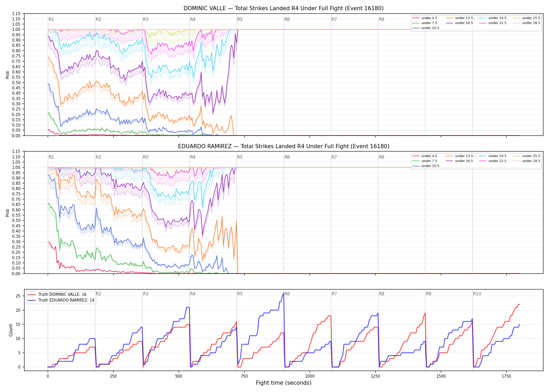
Task: Click R1 round marker in Eduardo Ramirez chart
Action: point(51,157)
